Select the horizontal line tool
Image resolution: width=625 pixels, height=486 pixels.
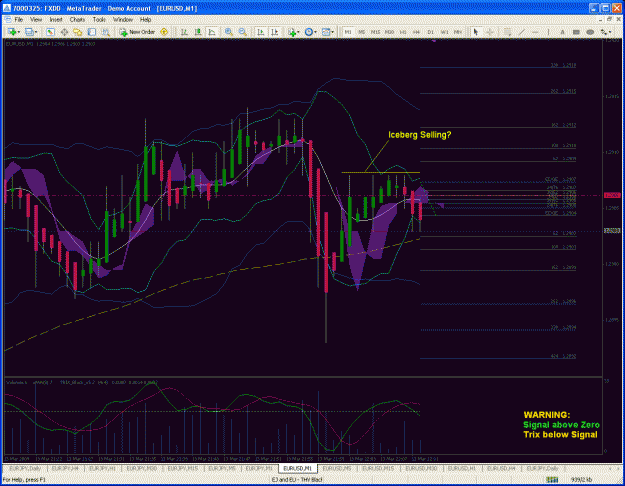535,32
